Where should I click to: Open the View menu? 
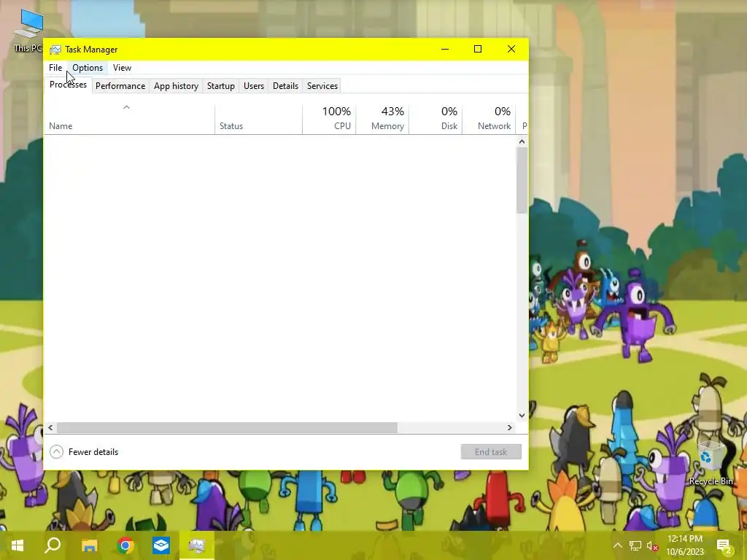point(122,68)
